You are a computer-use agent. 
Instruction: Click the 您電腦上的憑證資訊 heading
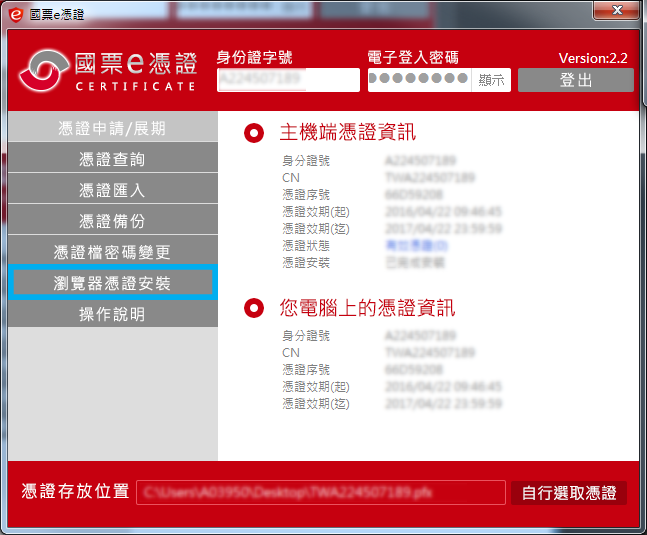pos(367,308)
